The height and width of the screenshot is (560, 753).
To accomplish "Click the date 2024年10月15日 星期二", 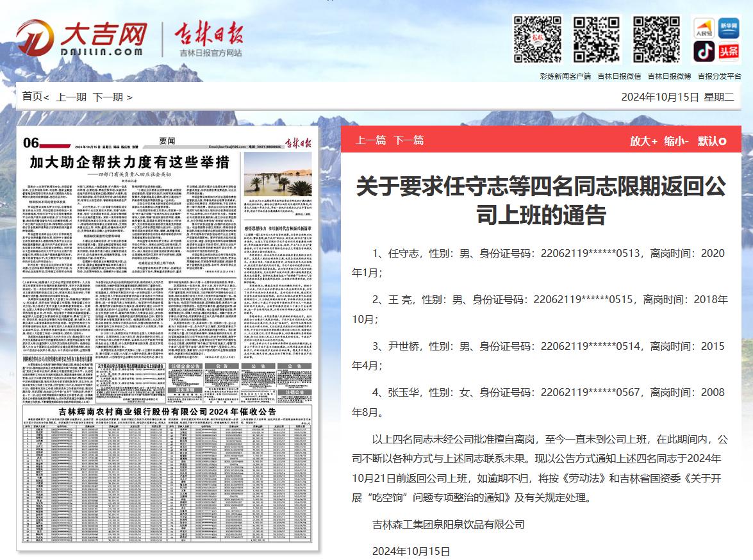I will point(677,97).
